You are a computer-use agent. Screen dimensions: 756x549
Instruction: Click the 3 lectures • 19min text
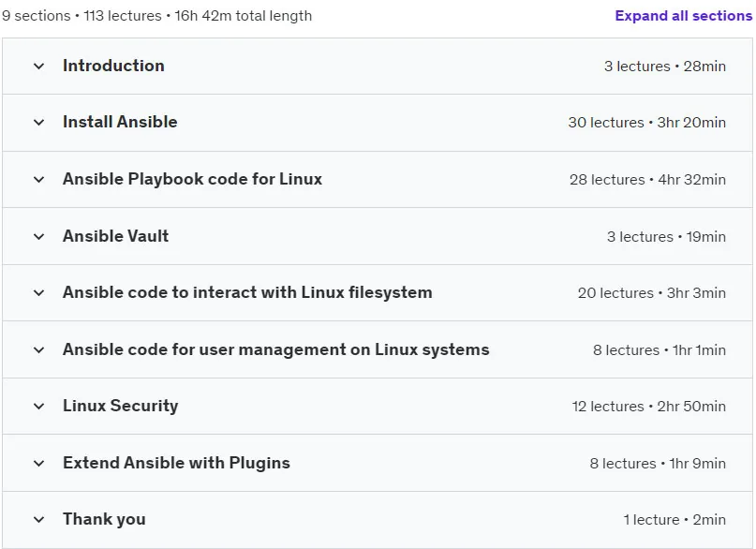coord(666,237)
